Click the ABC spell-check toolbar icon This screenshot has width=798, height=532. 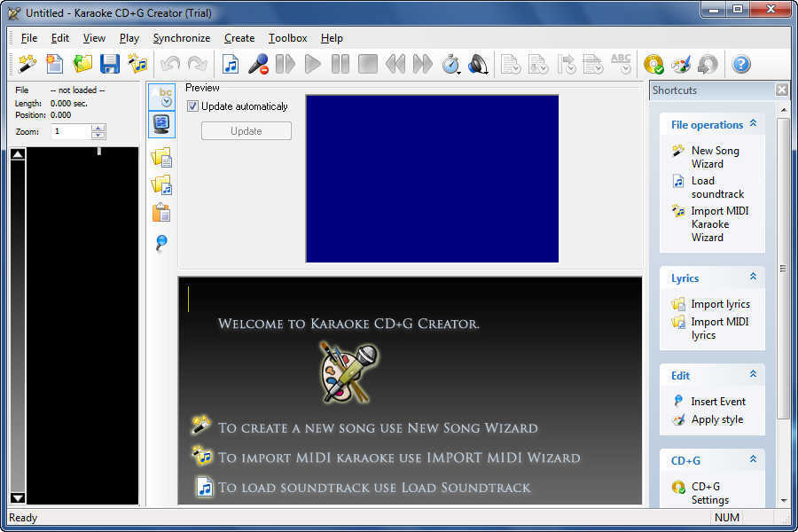621,64
